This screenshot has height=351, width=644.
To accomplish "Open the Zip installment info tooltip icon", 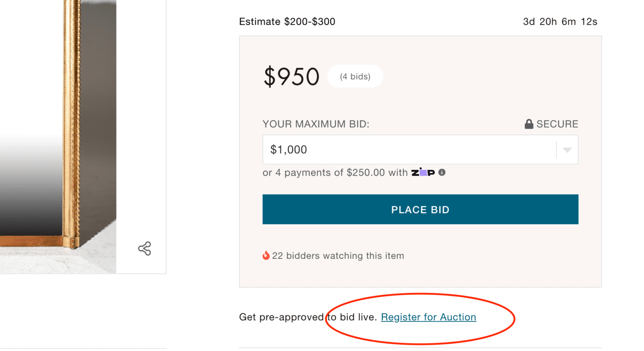I will (x=441, y=172).
